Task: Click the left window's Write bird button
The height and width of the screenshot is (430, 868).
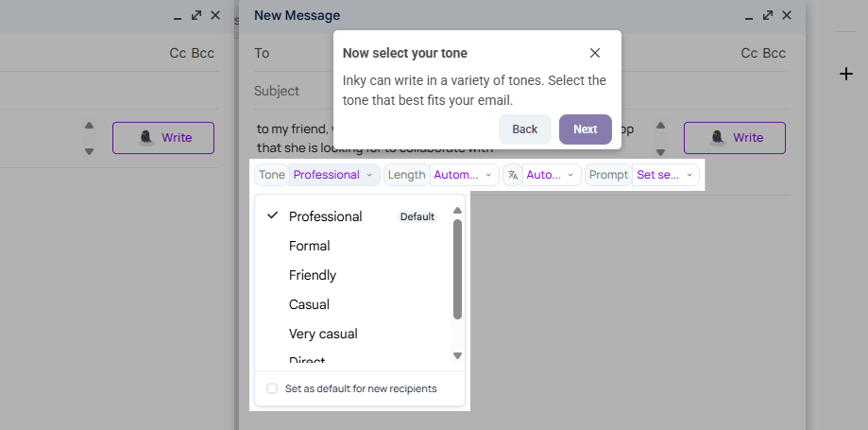Action: (163, 138)
